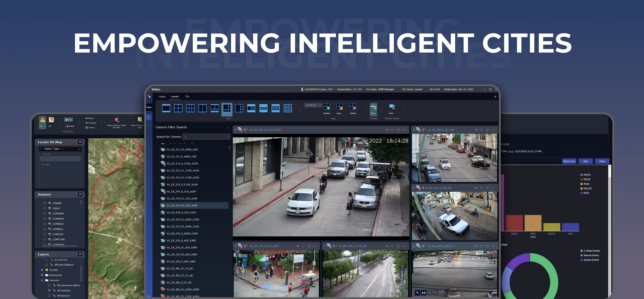Viewport: 644px width, 299px height.
Task: Check the CINNNP sensor checkbox
Action: tap(44, 203)
